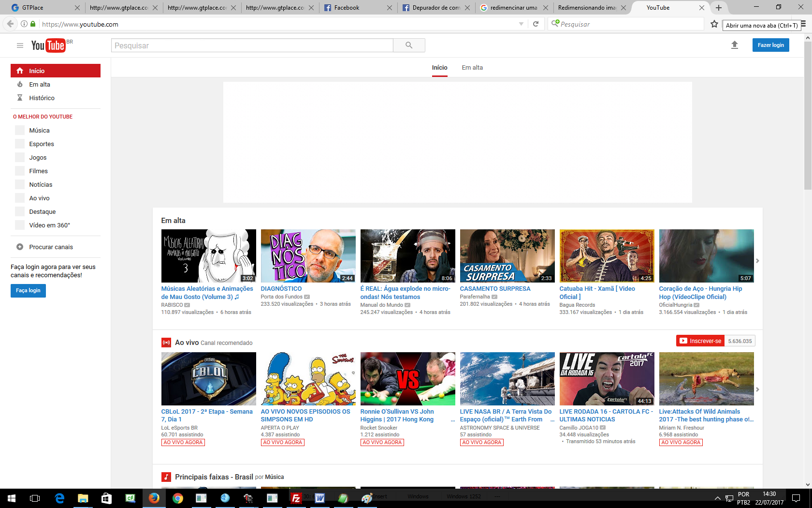The width and height of the screenshot is (812, 508).
Task: Open FileZilla from the taskbar
Action: point(296,498)
